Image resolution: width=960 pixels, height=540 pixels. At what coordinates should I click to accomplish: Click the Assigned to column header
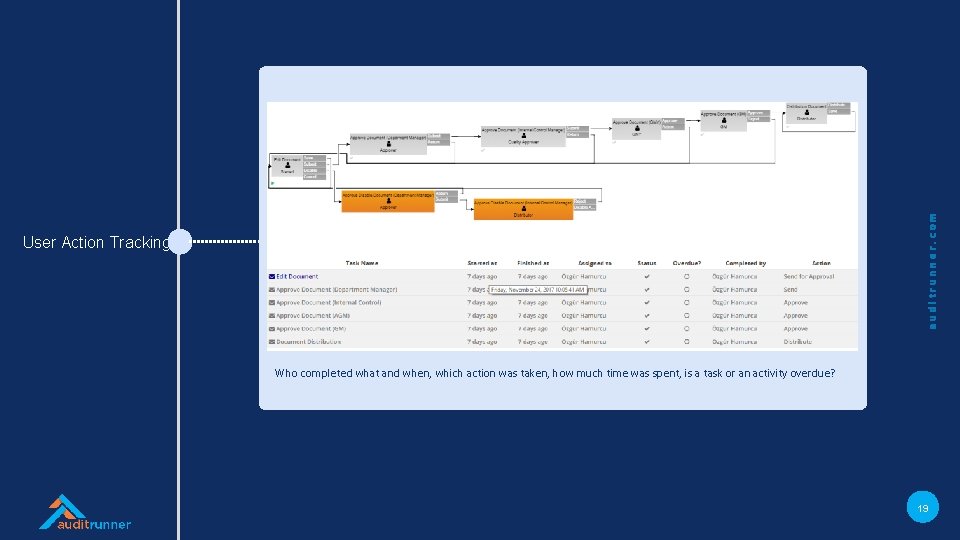click(x=594, y=263)
